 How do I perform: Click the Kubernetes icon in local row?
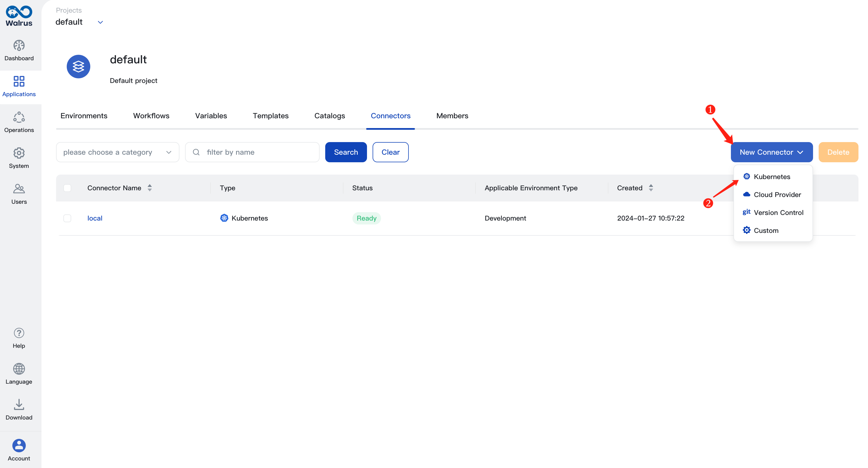(224, 218)
